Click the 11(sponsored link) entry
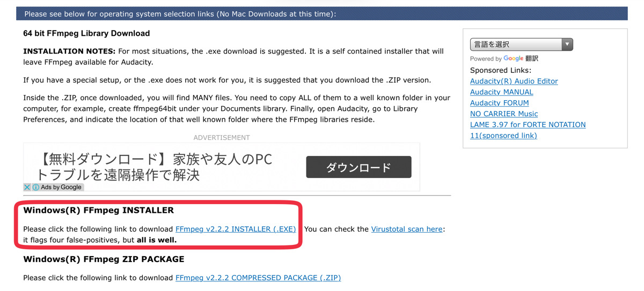 coord(503,136)
